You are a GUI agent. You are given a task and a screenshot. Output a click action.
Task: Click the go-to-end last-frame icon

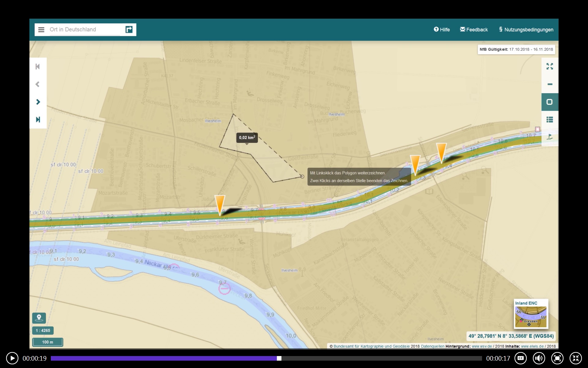pyautogui.click(x=38, y=120)
